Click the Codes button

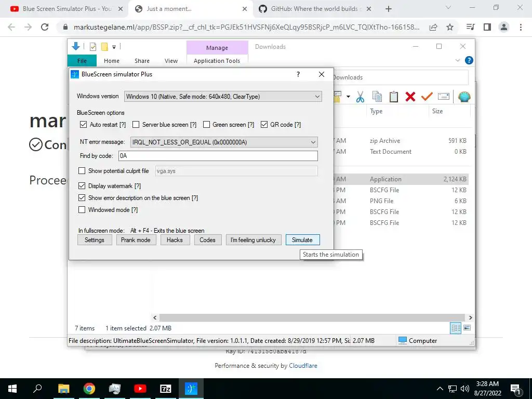point(208,240)
